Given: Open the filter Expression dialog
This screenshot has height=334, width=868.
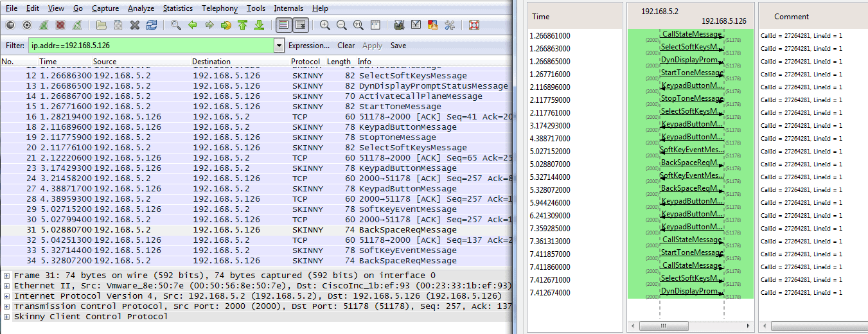Looking at the screenshot, I should coord(309,46).
